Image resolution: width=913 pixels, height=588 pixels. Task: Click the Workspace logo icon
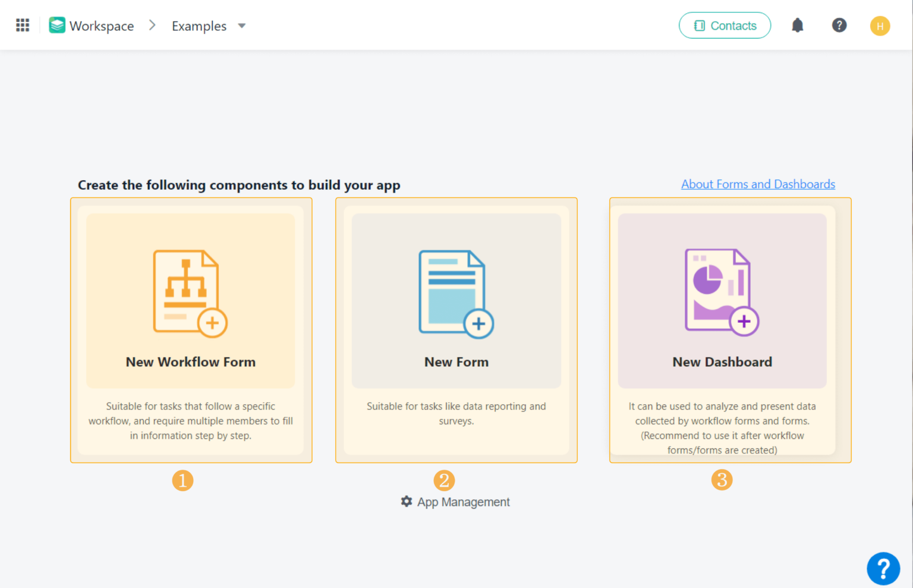[56, 25]
